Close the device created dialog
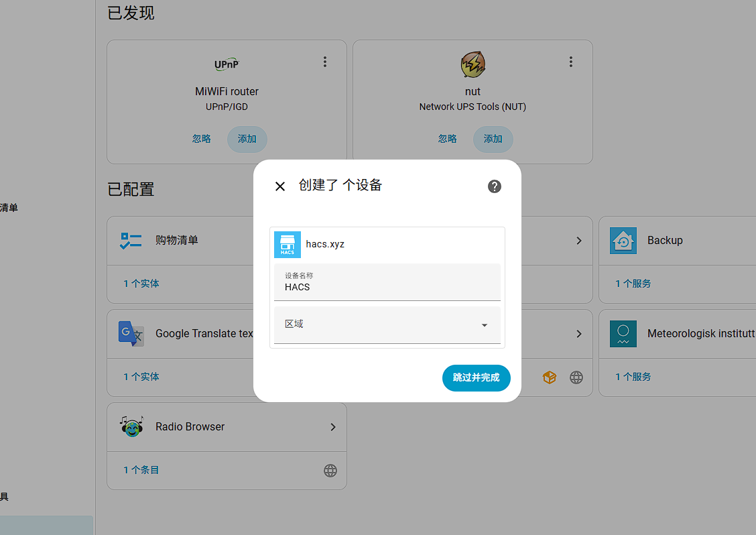 coord(280,186)
